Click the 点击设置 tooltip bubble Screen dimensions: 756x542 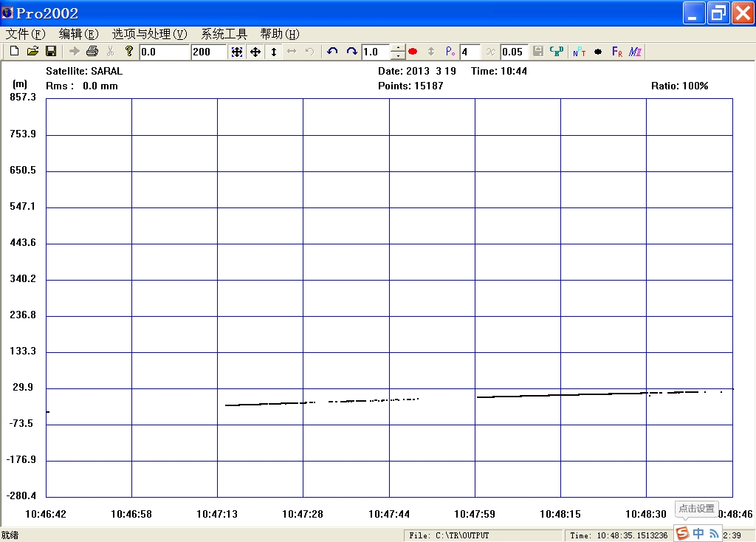click(x=697, y=509)
